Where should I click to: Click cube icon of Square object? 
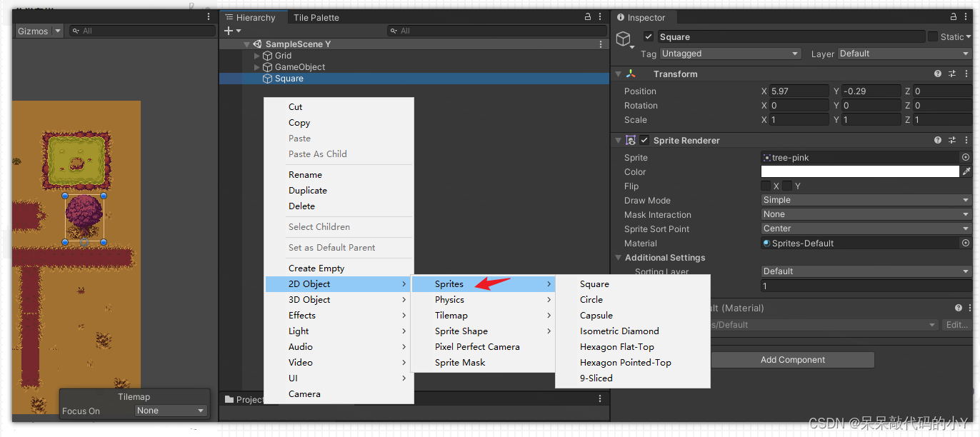click(268, 79)
